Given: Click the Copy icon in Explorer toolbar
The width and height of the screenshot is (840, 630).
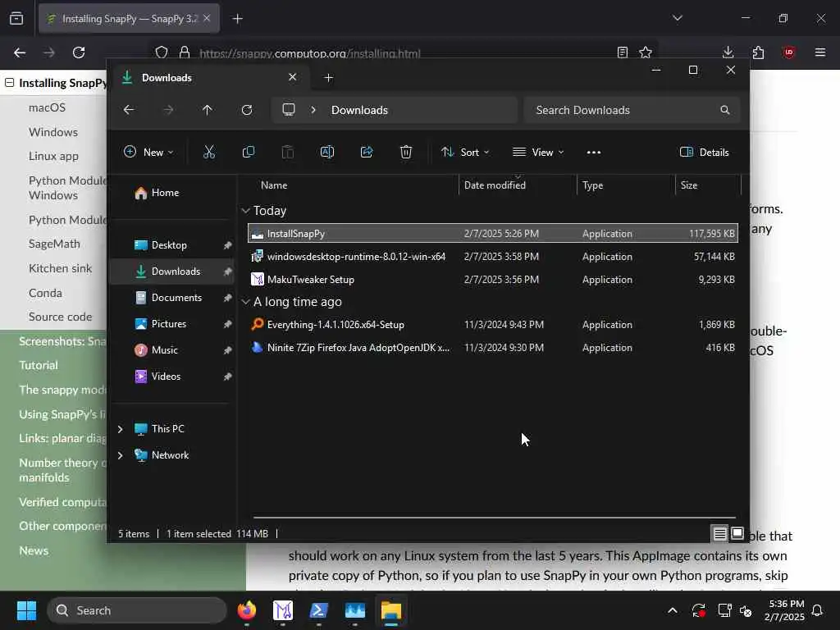Looking at the screenshot, I should click(x=248, y=152).
